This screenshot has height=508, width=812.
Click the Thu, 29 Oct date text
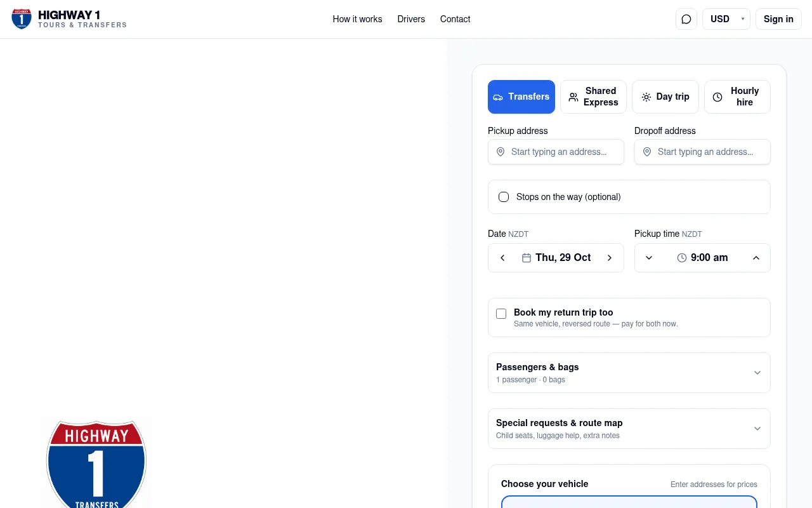click(x=563, y=258)
